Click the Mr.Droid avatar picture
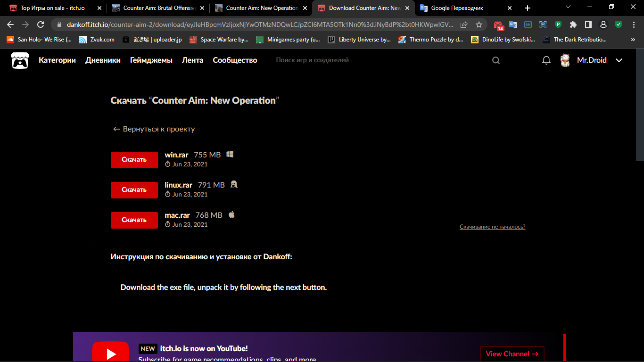This screenshot has height=362, width=644. click(565, 60)
